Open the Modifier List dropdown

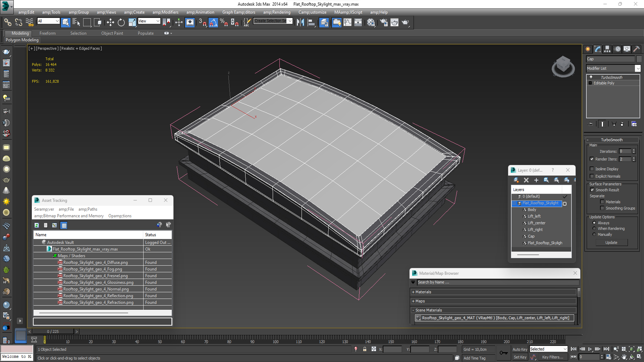[x=638, y=68]
